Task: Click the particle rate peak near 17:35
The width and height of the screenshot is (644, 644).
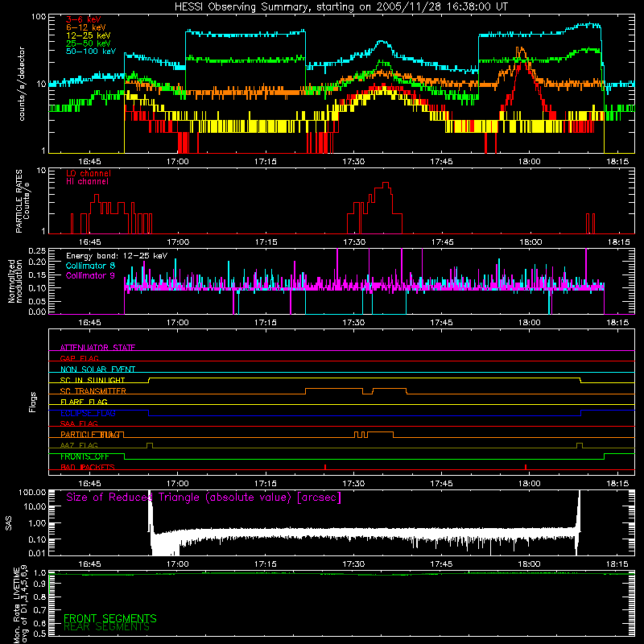Action: click(386, 185)
